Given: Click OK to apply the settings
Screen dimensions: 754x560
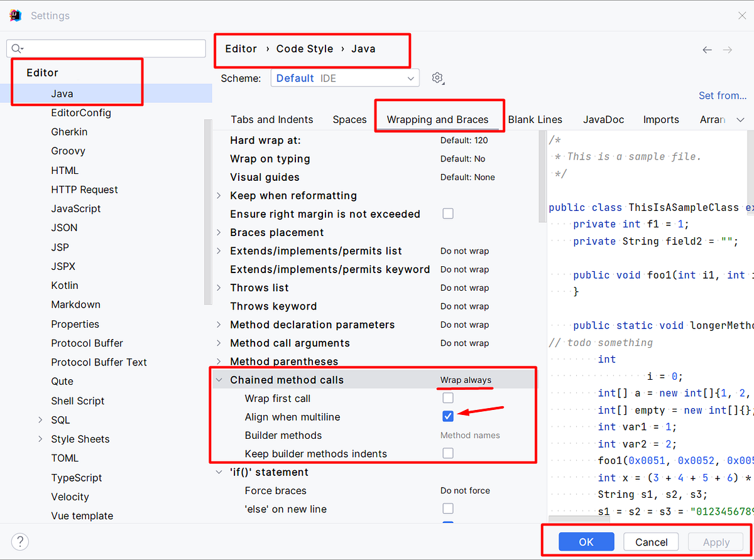Looking at the screenshot, I should click(586, 541).
